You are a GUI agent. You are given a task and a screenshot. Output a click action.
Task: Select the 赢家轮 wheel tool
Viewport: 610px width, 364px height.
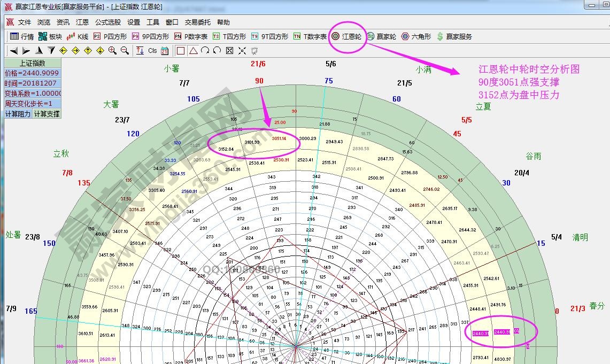pyautogui.click(x=384, y=37)
